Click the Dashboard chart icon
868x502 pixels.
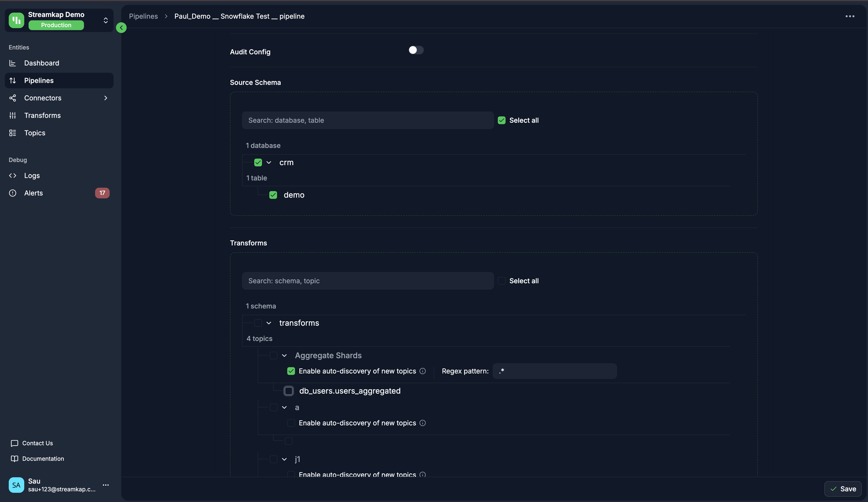13,63
